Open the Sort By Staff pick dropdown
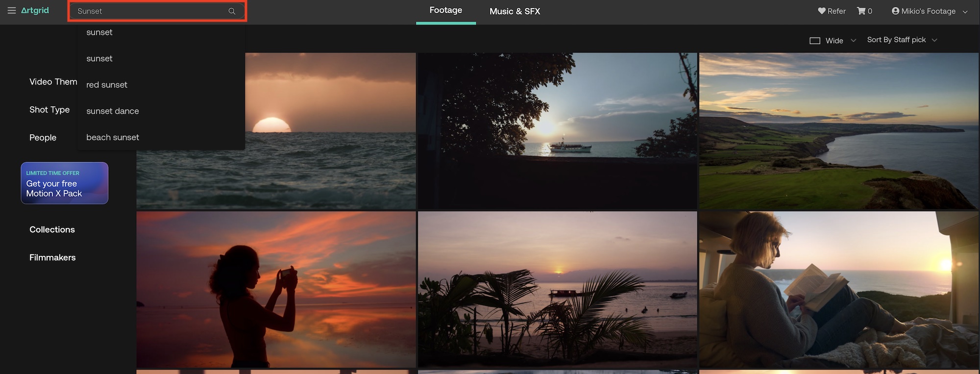 (902, 40)
